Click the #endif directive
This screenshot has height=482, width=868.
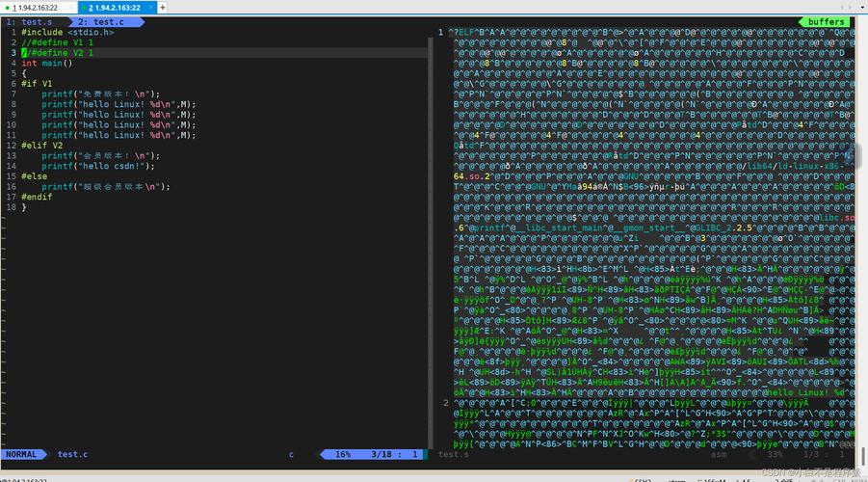pos(37,197)
